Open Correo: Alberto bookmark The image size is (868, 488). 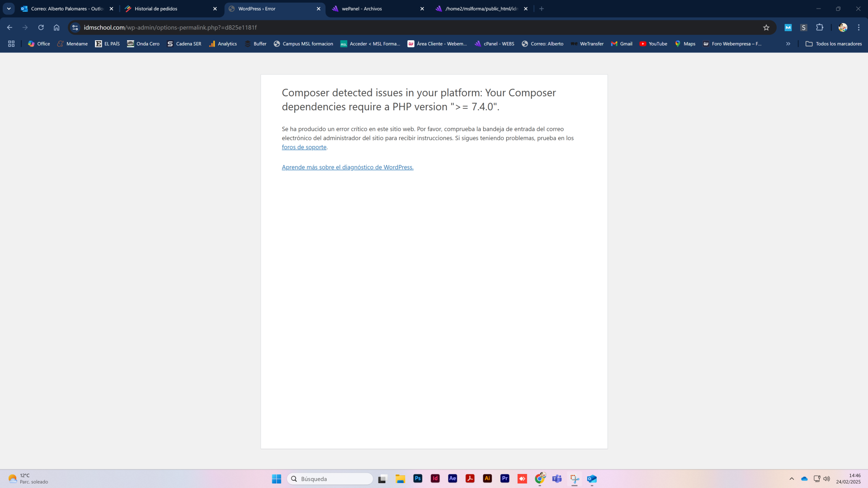(542, 44)
